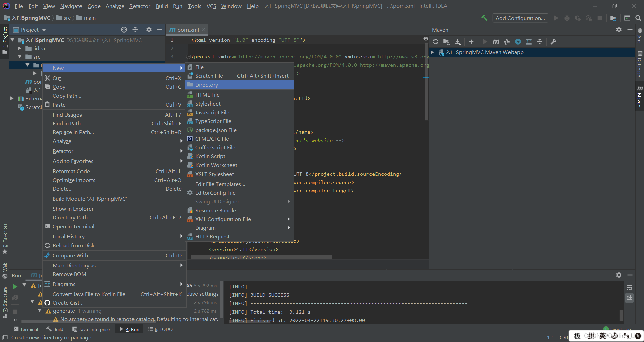
Task: Click editor horizontal scrollbar
Action: pyautogui.click(x=261, y=257)
